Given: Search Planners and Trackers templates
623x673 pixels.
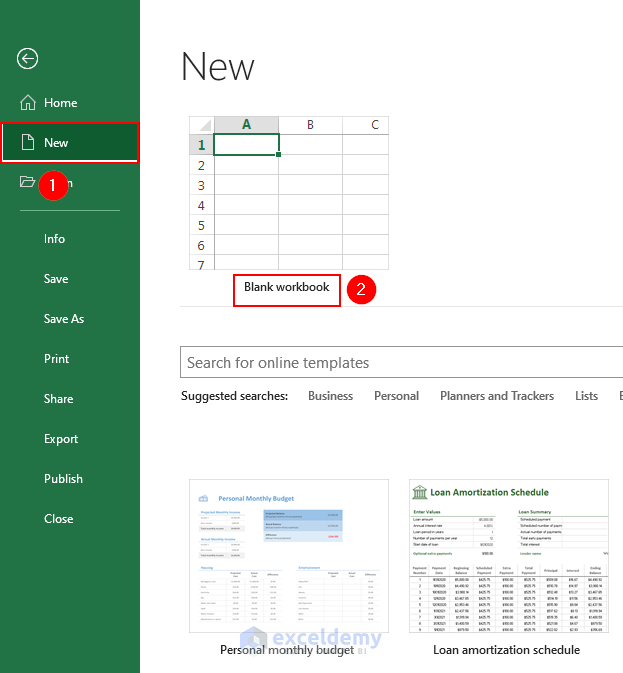Looking at the screenshot, I should tap(497, 396).
